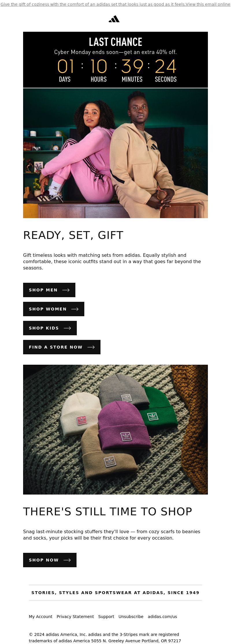Click the Shop Now button
This screenshot has width=231, height=644.
[50, 560]
